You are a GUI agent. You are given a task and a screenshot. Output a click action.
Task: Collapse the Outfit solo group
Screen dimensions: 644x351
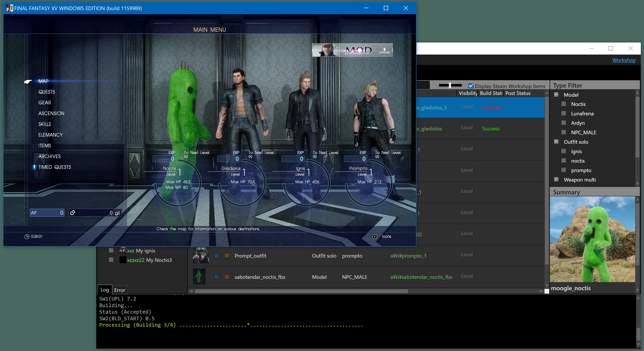pyautogui.click(x=556, y=141)
